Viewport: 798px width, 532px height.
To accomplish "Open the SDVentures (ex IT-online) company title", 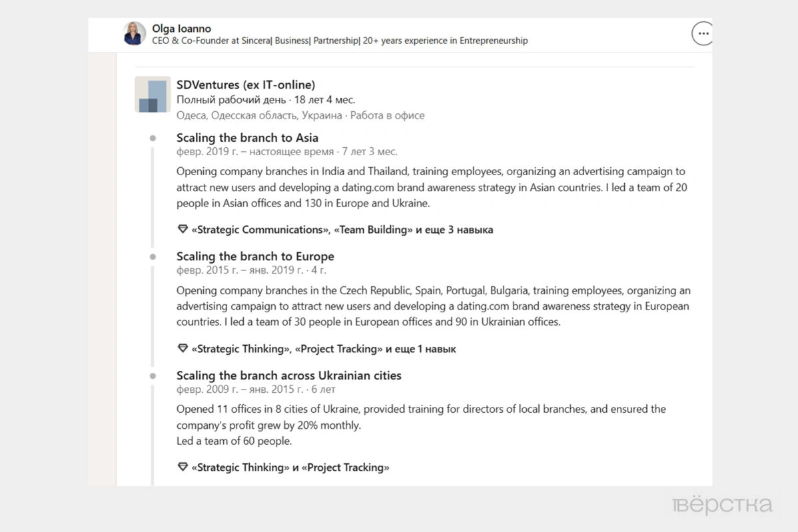I will tap(246, 85).
